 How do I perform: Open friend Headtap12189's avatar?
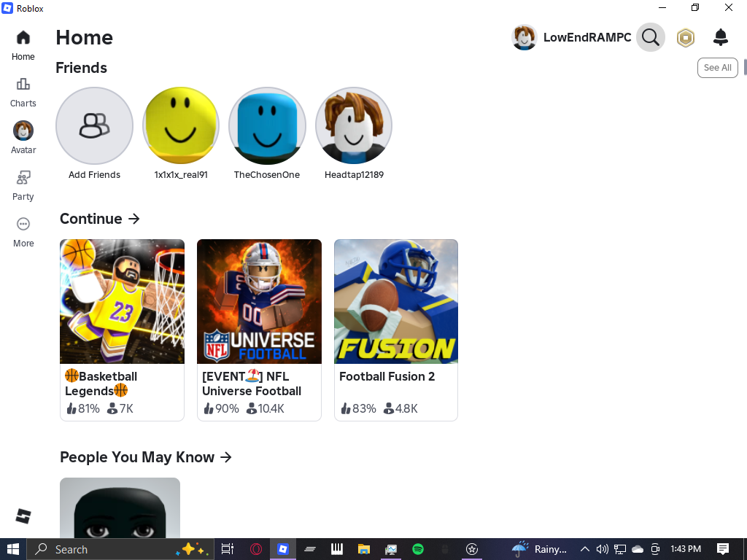354,125
